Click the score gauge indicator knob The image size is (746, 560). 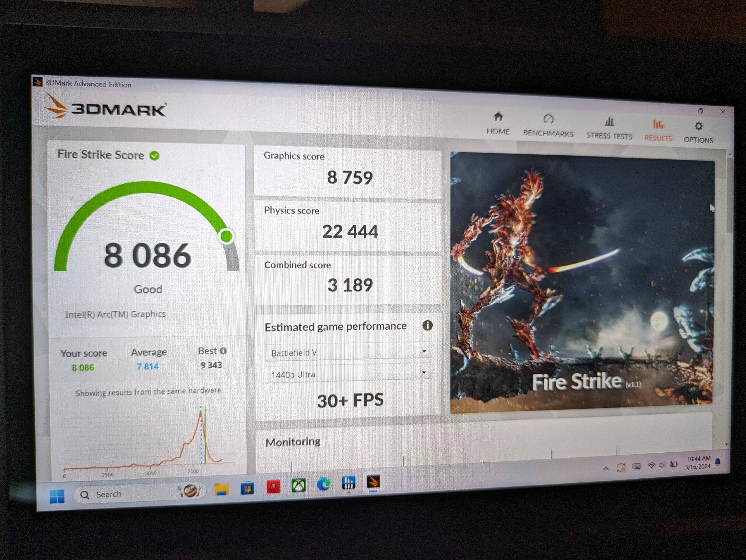coord(226,236)
